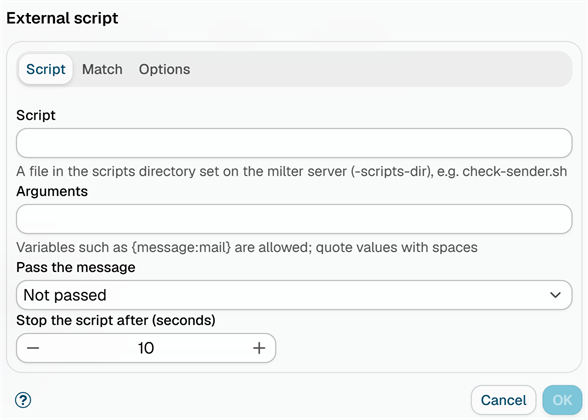
Task: Open the Pass the message dropdown
Action: pos(294,295)
